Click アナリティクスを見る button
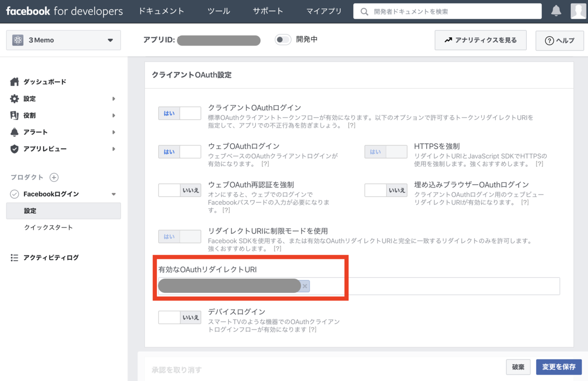 480,40
